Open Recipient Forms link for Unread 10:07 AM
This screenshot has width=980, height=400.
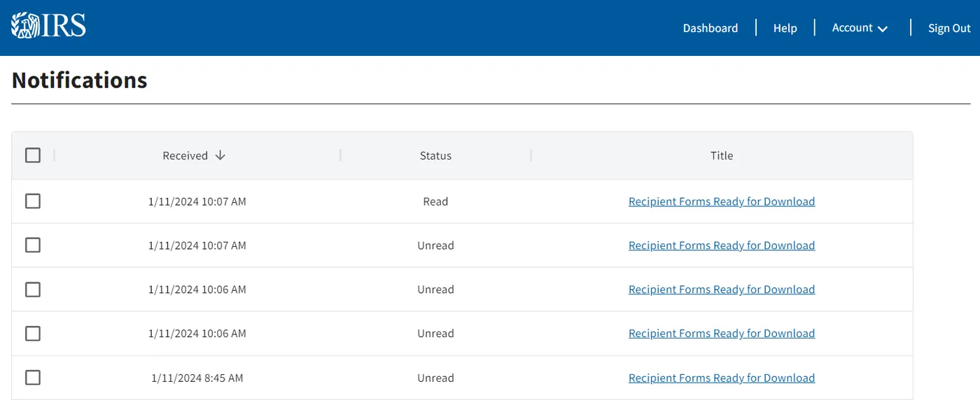[722, 245]
